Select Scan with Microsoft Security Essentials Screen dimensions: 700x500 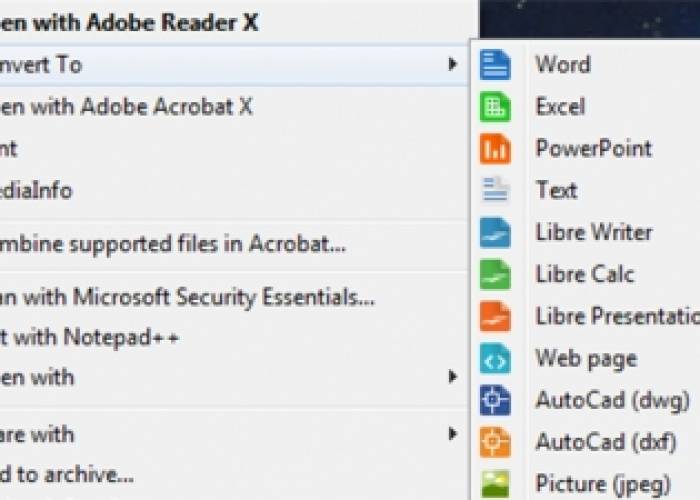[x=187, y=297]
